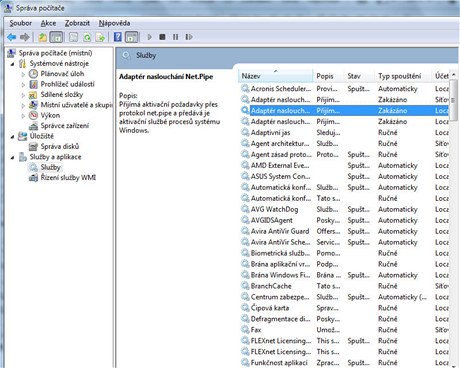Screen dimensions: 460x368
Task: Open Help with the question mark icon
Action: 118,37
